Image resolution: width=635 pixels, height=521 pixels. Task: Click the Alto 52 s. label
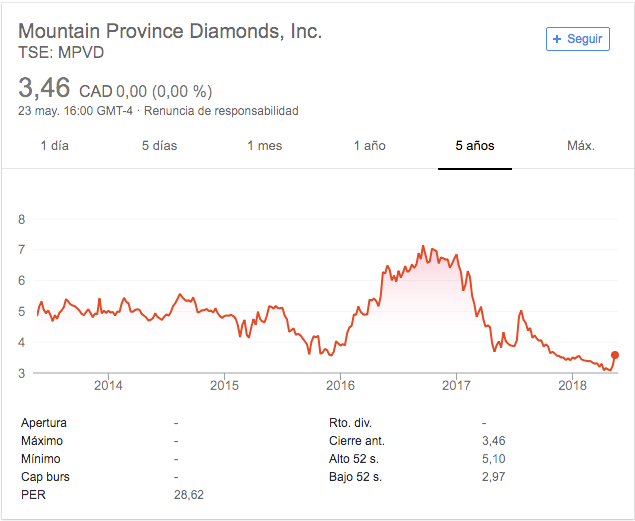click(x=354, y=459)
